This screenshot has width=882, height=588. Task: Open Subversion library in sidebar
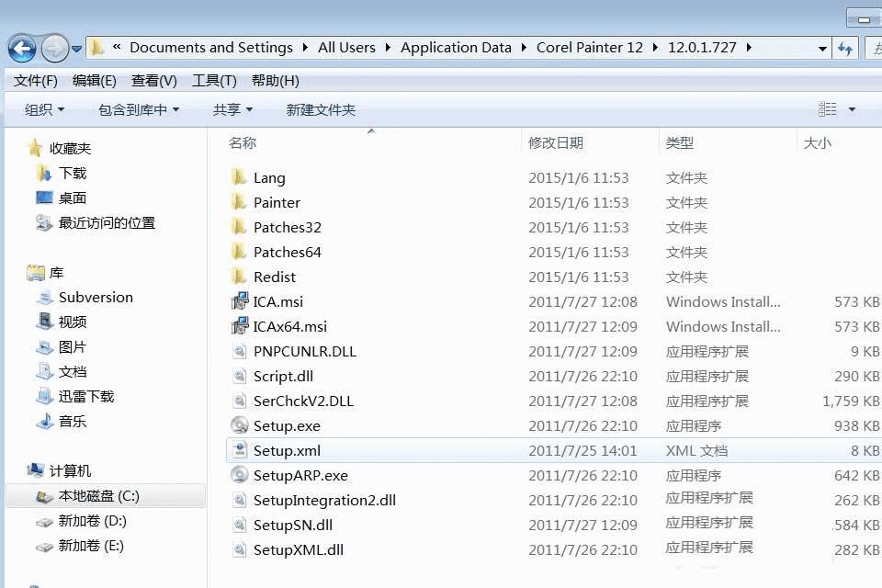96,297
